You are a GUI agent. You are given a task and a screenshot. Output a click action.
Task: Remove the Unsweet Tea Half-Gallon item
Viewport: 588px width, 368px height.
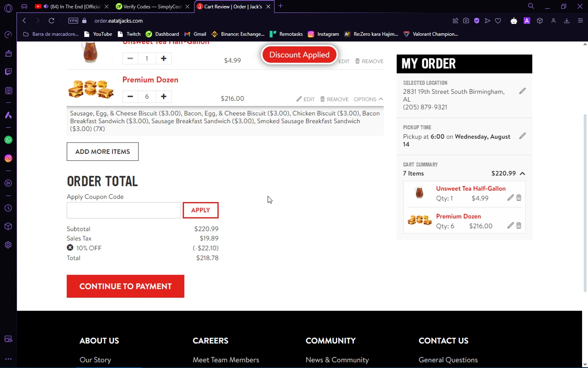point(369,61)
